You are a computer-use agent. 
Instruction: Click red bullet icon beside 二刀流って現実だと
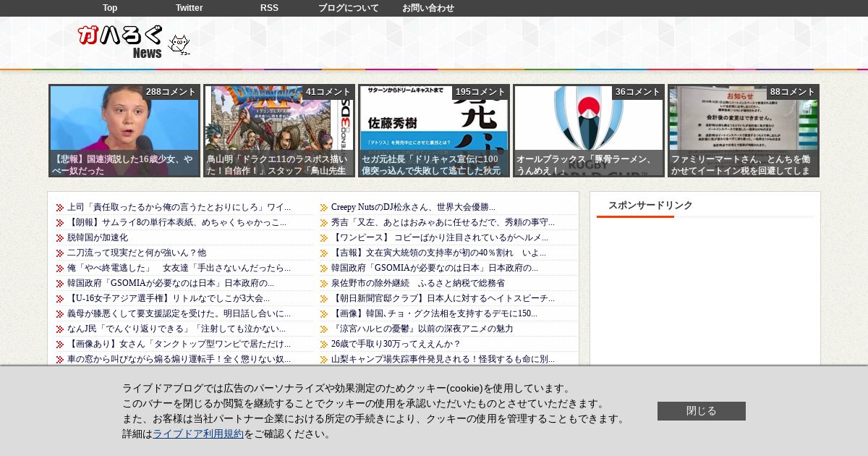(60, 253)
